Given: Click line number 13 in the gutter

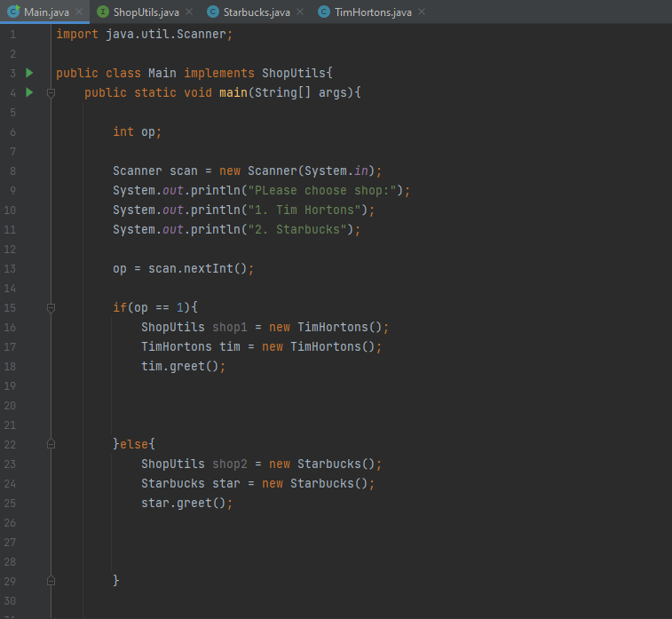Looking at the screenshot, I should point(10,269).
